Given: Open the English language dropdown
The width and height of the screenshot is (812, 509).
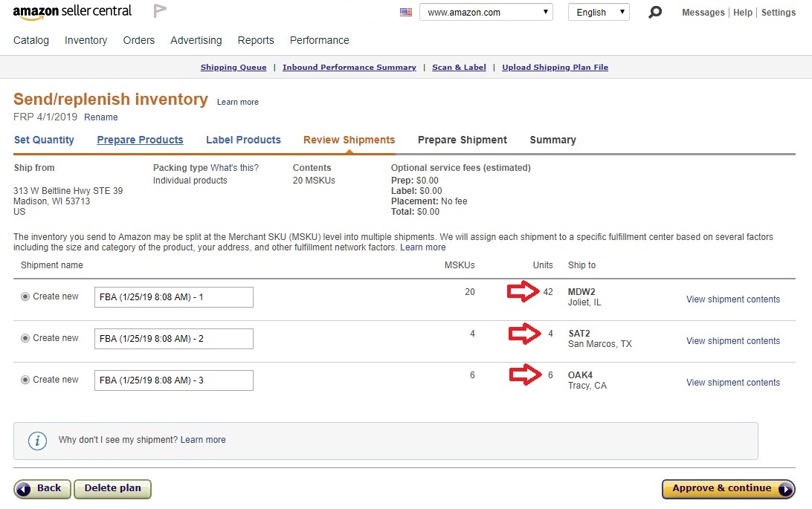Looking at the screenshot, I should point(599,12).
